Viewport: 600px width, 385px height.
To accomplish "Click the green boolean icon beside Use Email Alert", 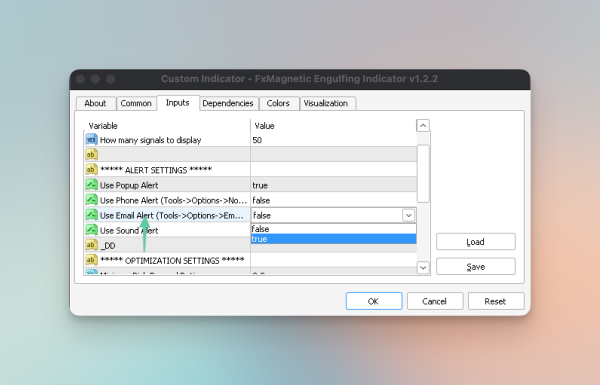I will (x=91, y=215).
